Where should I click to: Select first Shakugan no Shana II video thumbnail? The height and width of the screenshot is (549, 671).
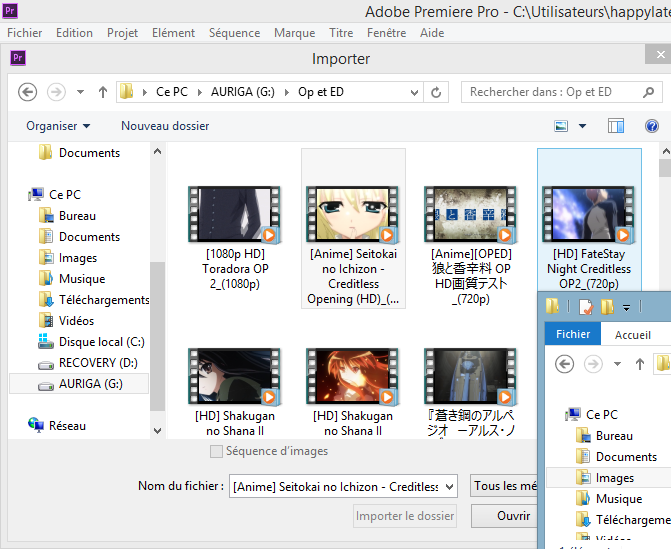235,377
